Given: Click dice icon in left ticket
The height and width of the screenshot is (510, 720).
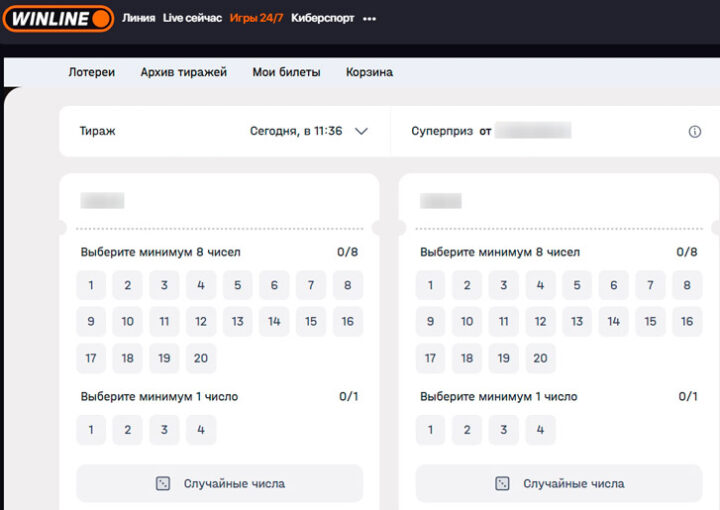Looking at the screenshot, I should 163,483.
